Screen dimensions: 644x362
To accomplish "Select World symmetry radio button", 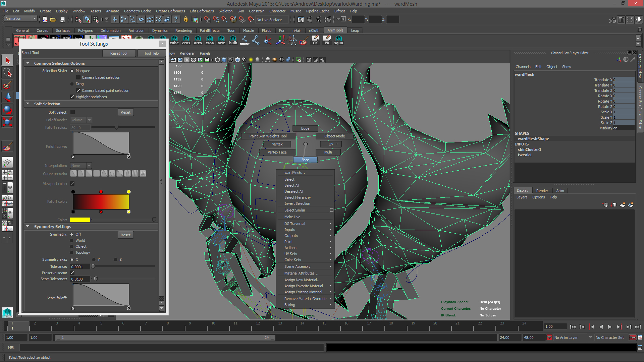I will click(x=72, y=240).
